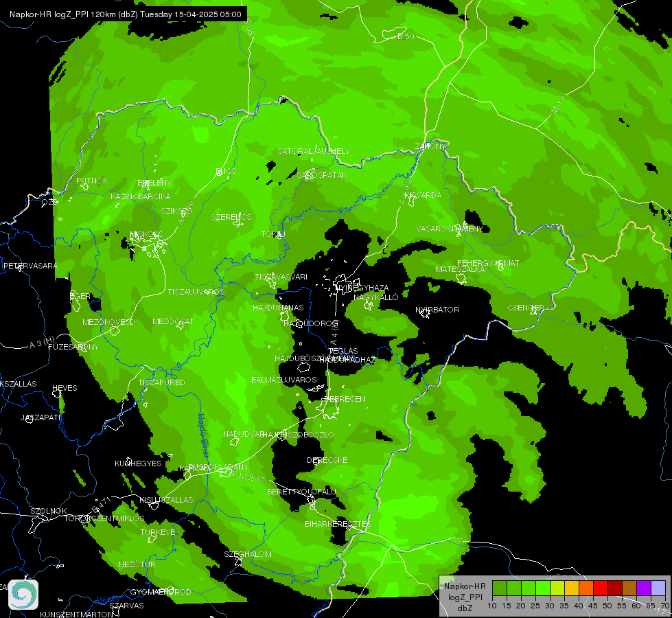This screenshot has width=672, height=618.
Task: Click the NAGYKALLO town label
Action: pyautogui.click(x=376, y=297)
